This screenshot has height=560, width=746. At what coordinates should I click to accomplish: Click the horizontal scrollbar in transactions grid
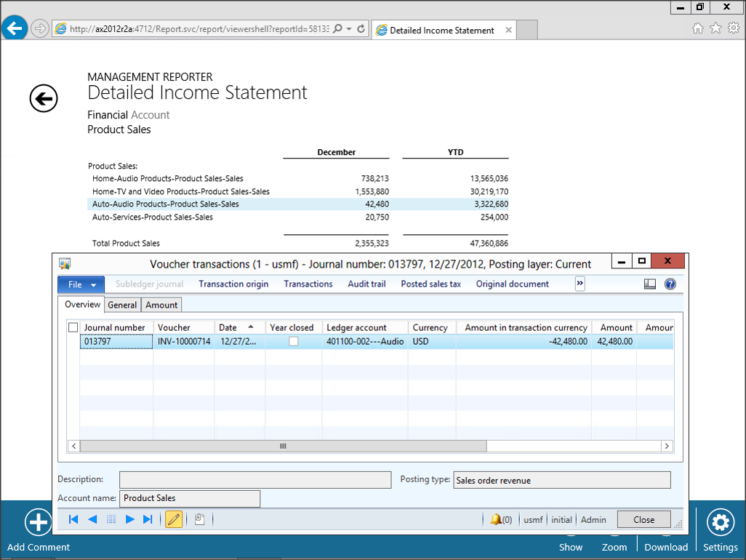click(284, 446)
